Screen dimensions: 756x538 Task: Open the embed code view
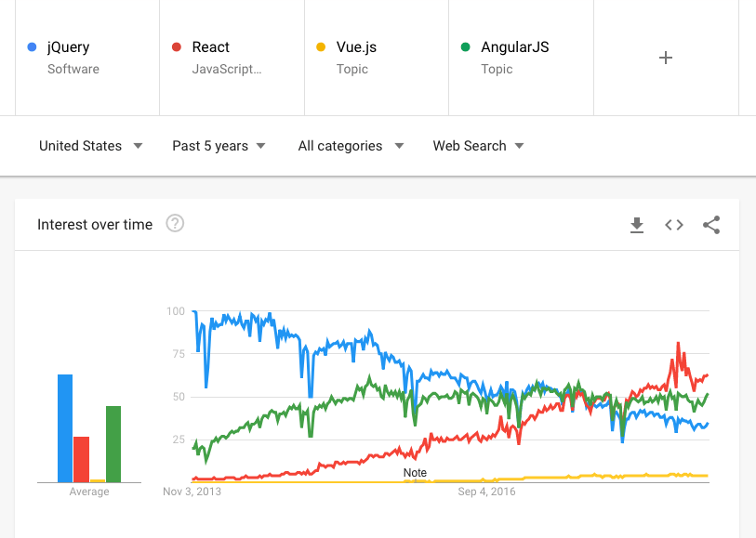(x=673, y=224)
